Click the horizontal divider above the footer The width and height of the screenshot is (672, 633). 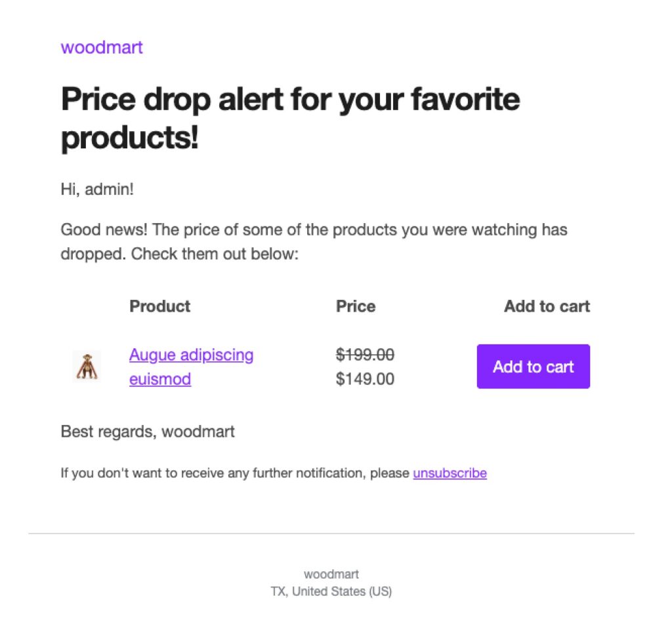331,534
